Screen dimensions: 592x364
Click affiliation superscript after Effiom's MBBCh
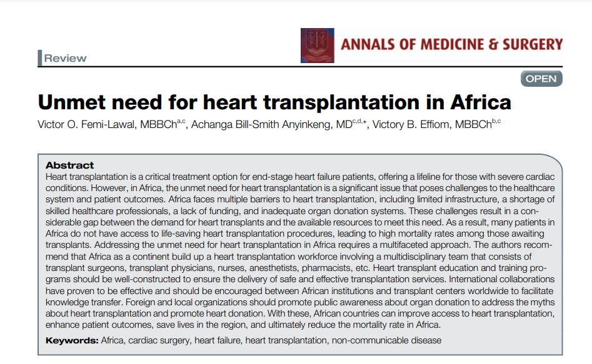coord(496,122)
